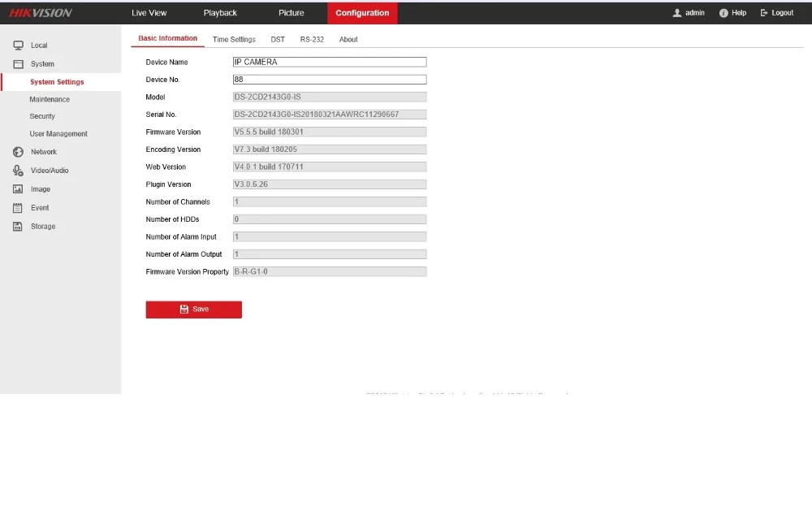The width and height of the screenshot is (812, 524).
Task: Click the admin user icon
Action: [x=676, y=13]
